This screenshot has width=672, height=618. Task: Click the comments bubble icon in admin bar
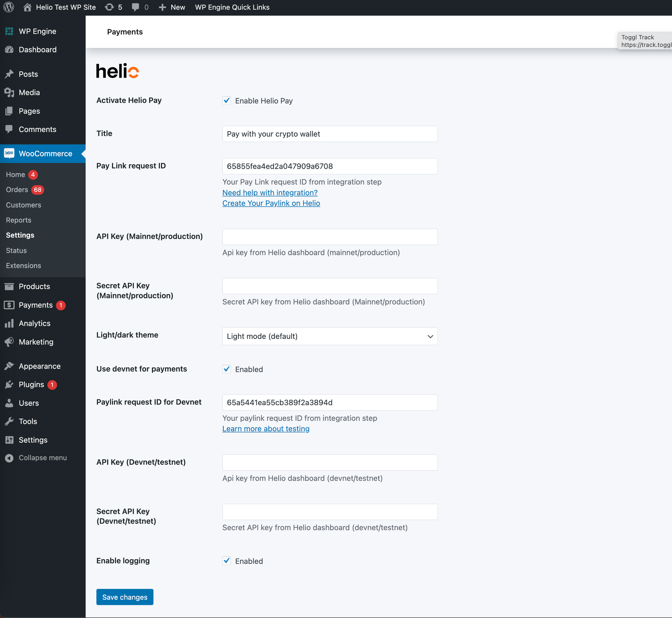tap(135, 7)
